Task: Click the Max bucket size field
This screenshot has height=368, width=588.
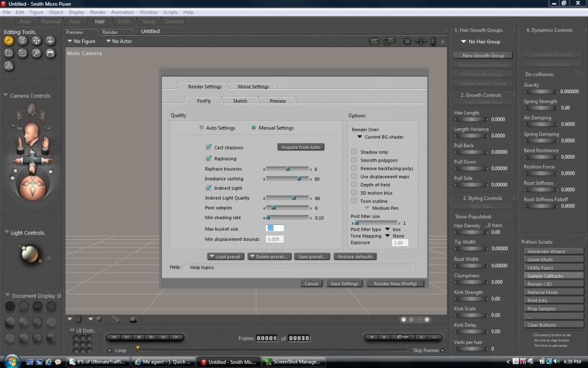Action: [x=274, y=229]
